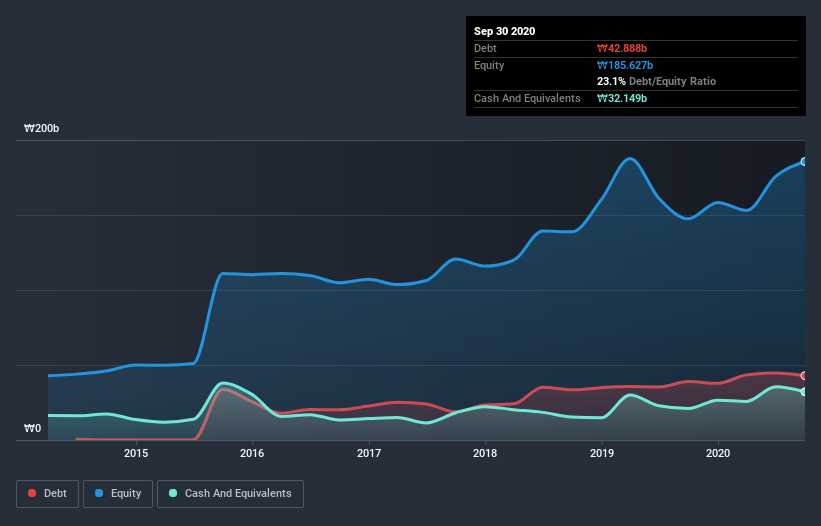Click the Equity label in the tooltip
This screenshot has width=821, height=526.
(x=489, y=65)
